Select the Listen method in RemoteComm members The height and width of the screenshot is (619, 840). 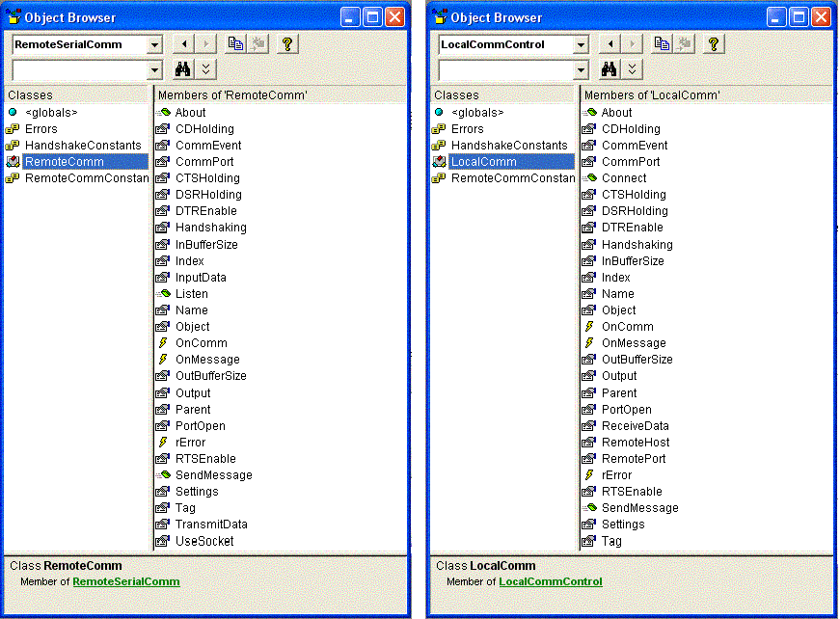pos(191,294)
